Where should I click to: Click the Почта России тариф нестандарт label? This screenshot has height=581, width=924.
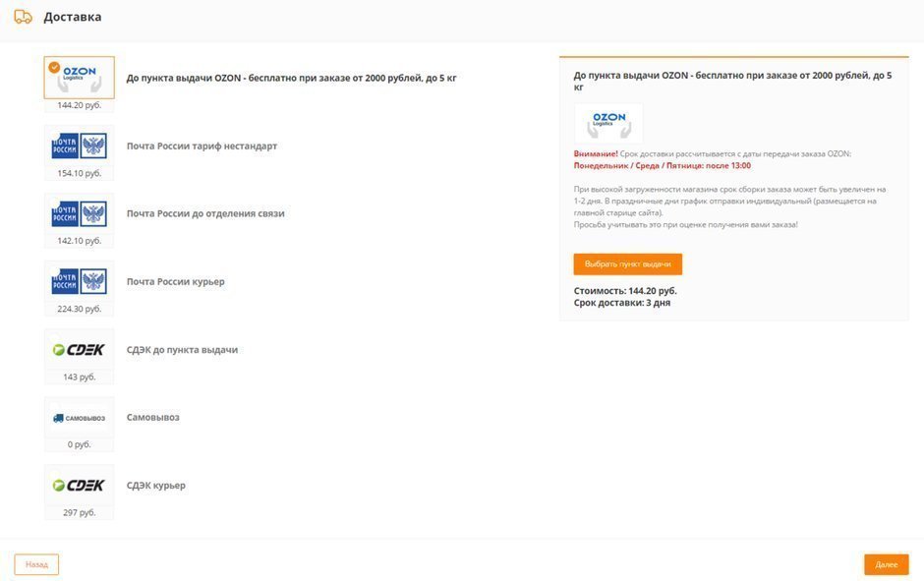pos(202,145)
